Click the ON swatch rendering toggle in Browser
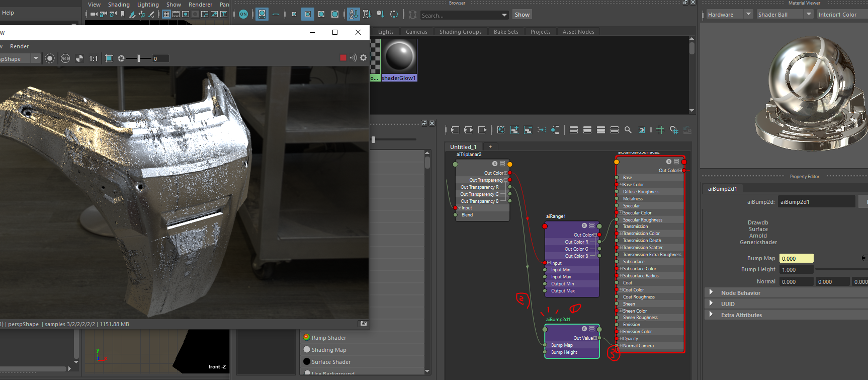Viewport: 868px width, 380px height. point(243,14)
